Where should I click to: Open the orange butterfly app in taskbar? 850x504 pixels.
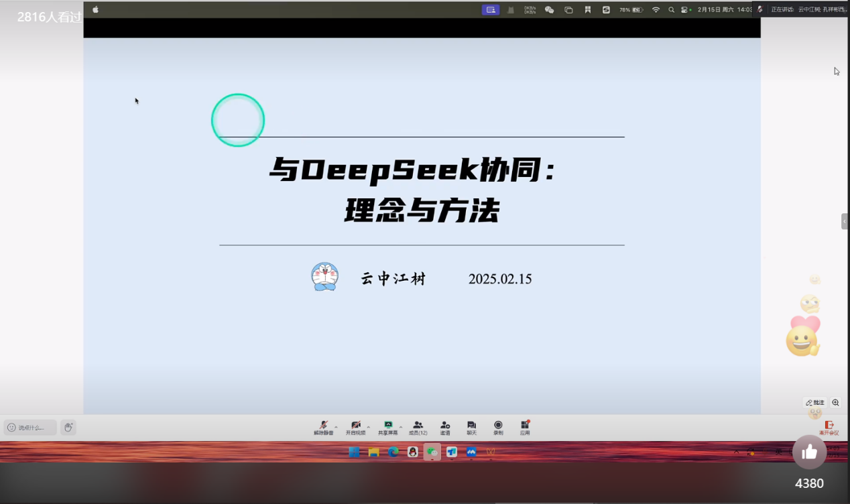(491, 452)
